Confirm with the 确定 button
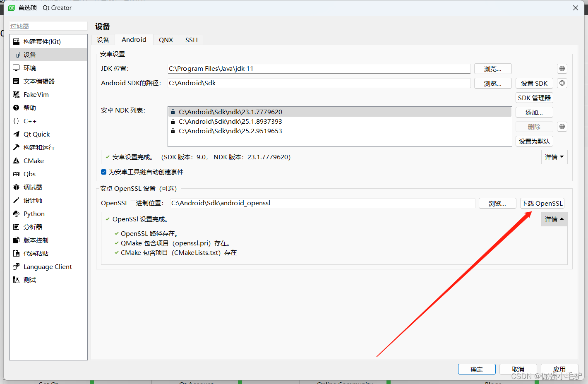Image resolution: width=588 pixels, height=384 pixels. pos(477,369)
